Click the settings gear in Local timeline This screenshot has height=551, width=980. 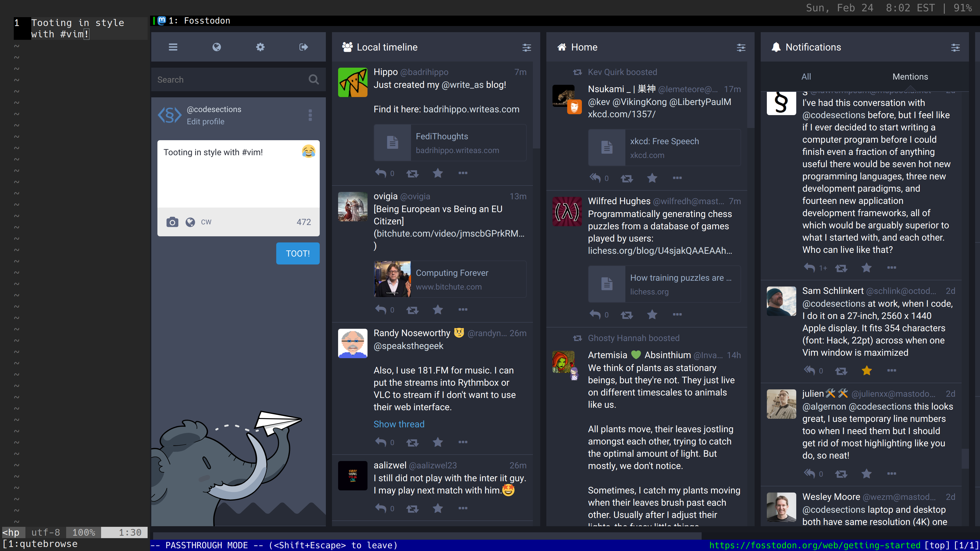coord(527,47)
